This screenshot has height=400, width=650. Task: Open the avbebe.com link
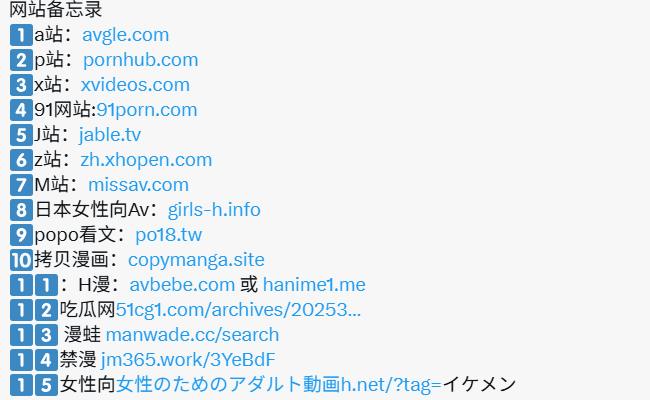(x=182, y=285)
